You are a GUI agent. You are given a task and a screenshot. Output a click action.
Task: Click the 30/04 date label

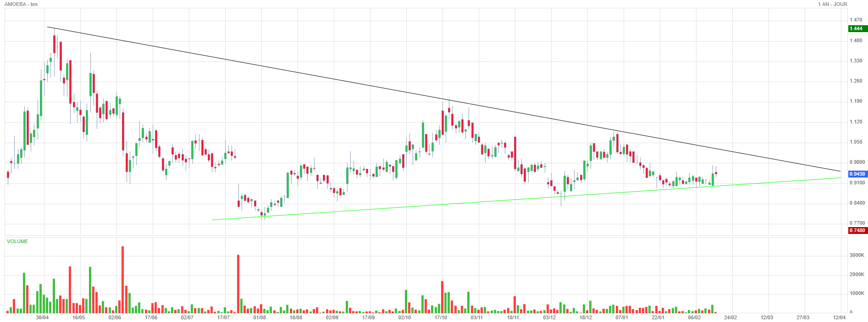pos(42,317)
